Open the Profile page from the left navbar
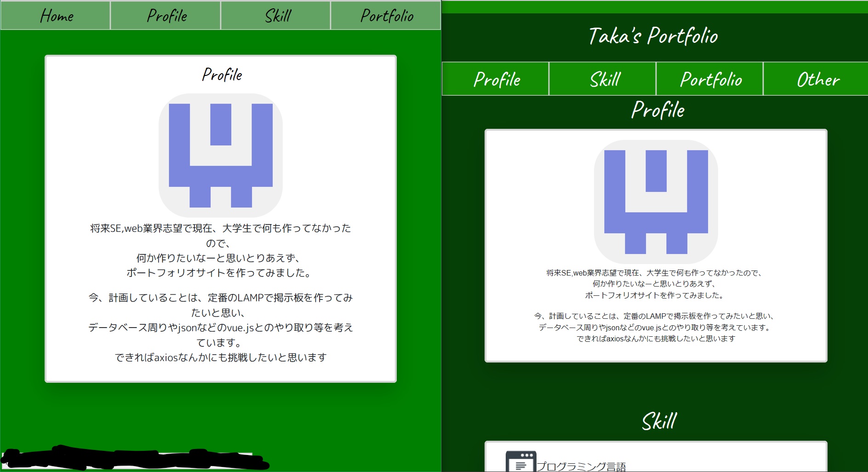Screen dimensions: 868x472 [166, 16]
